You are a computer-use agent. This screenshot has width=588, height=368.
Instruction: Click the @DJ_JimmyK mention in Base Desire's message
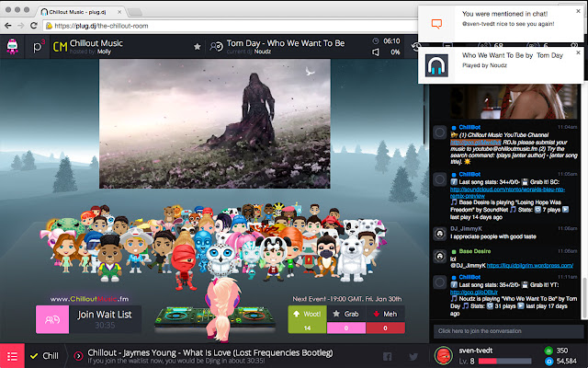click(468, 266)
